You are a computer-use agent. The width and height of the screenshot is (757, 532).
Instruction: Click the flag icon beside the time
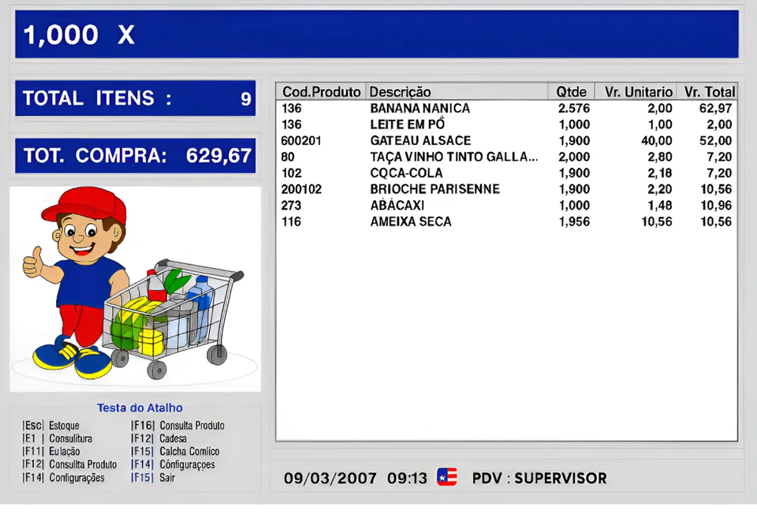coord(446,477)
